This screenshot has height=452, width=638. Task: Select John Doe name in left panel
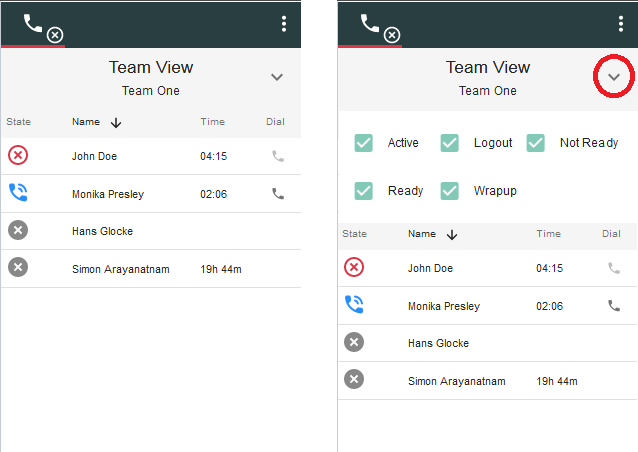click(x=94, y=156)
